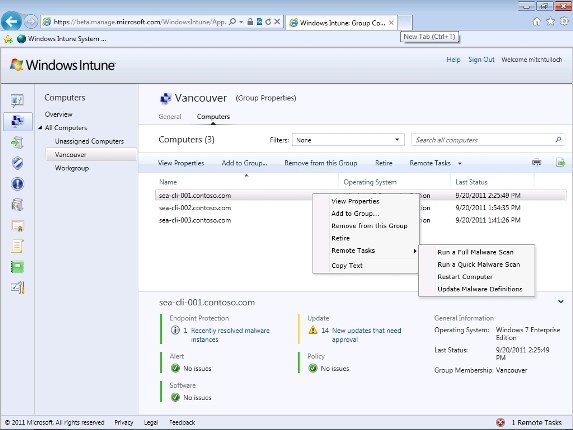Choose Remove from this Group in context menu
This screenshot has height=430, width=573.
[369, 226]
